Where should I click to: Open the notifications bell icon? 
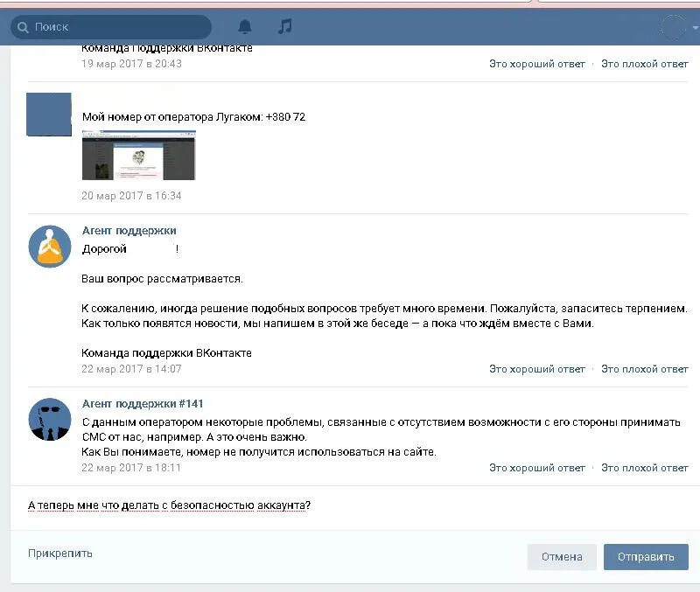pos(244,27)
